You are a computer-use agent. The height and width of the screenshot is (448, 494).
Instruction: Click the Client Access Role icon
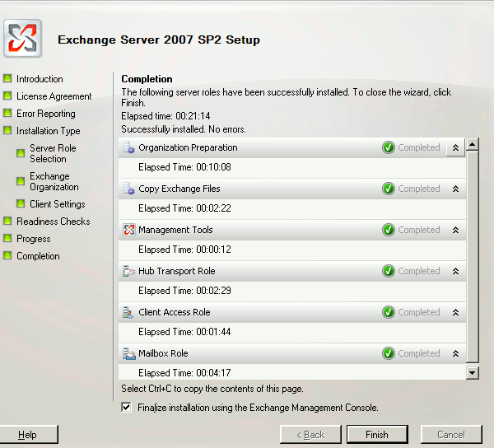tap(128, 312)
